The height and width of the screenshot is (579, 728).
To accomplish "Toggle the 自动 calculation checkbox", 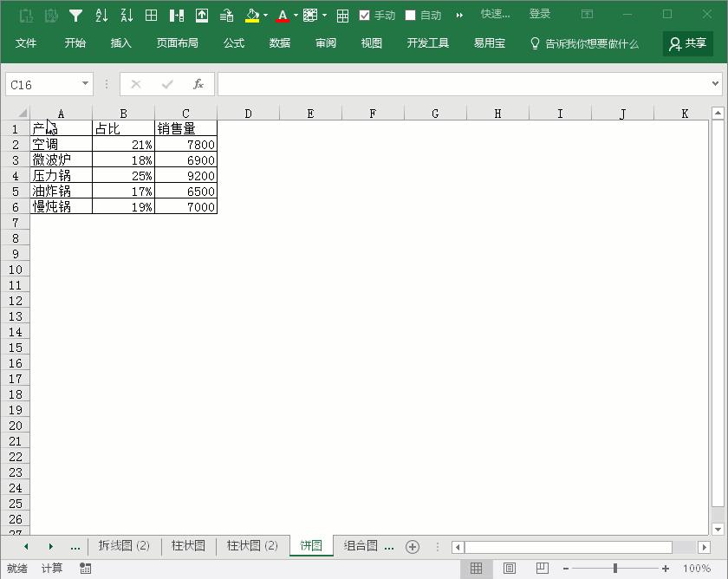I will [408, 14].
